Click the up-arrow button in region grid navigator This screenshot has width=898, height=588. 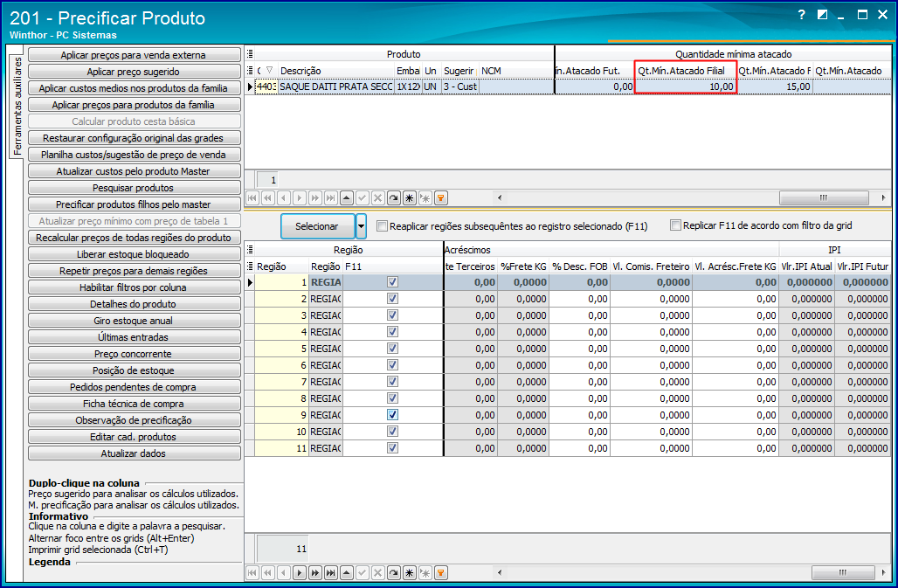coord(347,572)
